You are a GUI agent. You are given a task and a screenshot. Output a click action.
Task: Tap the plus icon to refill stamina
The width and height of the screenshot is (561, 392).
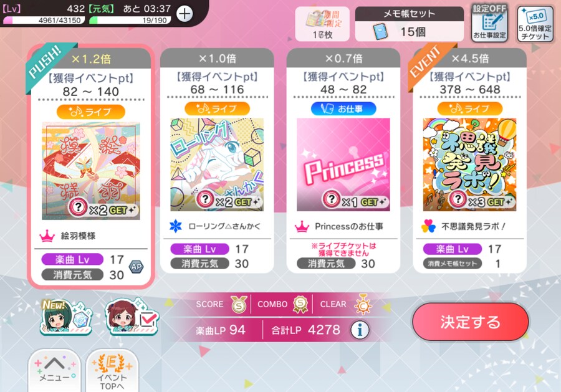(x=185, y=14)
